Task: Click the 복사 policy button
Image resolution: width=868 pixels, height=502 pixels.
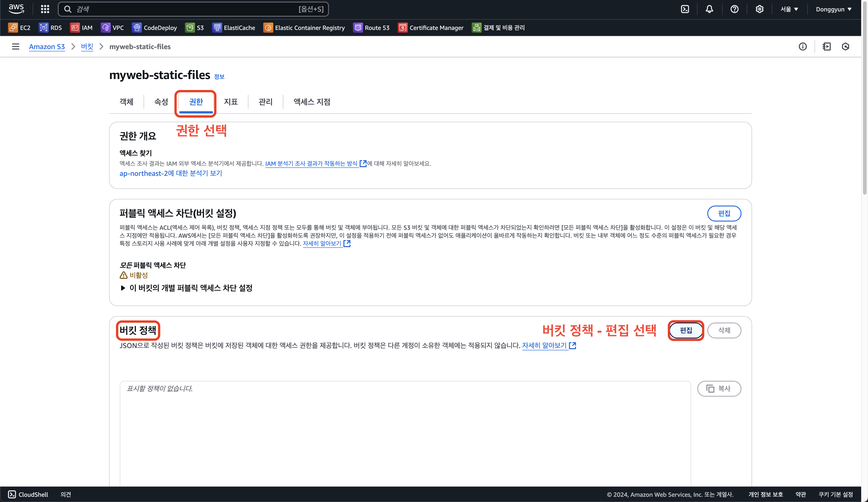Action: pyautogui.click(x=719, y=389)
